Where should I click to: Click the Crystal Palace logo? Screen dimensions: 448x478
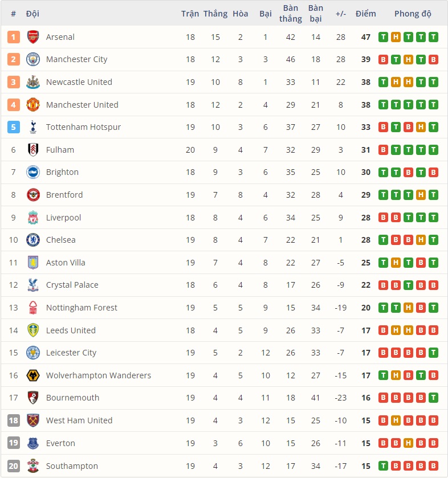32,285
